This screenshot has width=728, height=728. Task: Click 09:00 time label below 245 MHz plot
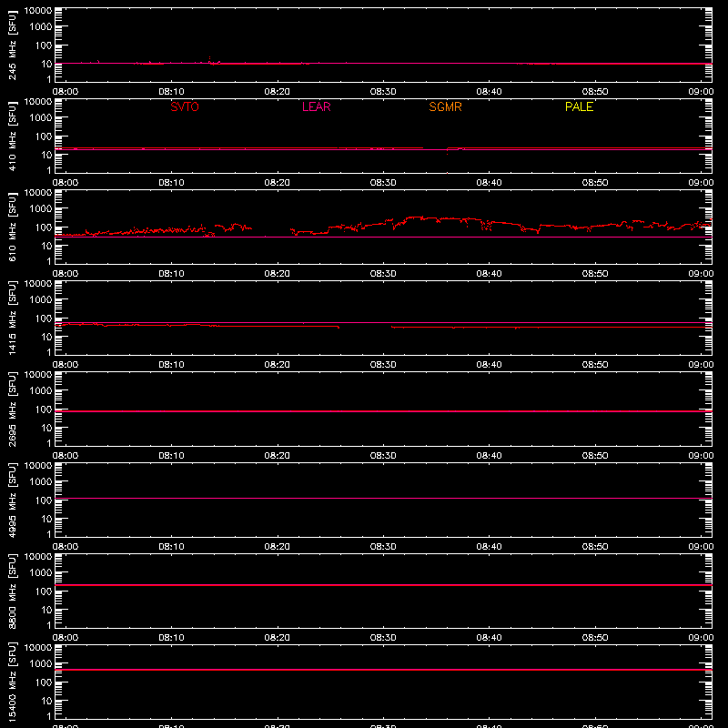click(x=701, y=92)
